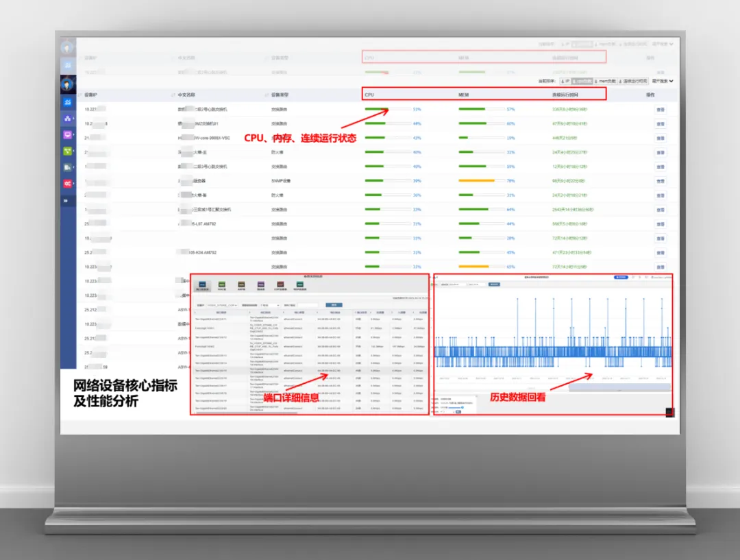Click 查看 button in CPU 51% row
The height and width of the screenshot is (560, 740).
pyautogui.click(x=661, y=110)
